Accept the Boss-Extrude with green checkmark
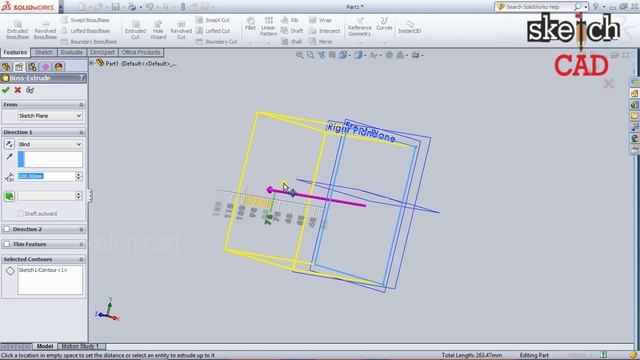Viewport: 640px width, 360px height. tap(6, 90)
